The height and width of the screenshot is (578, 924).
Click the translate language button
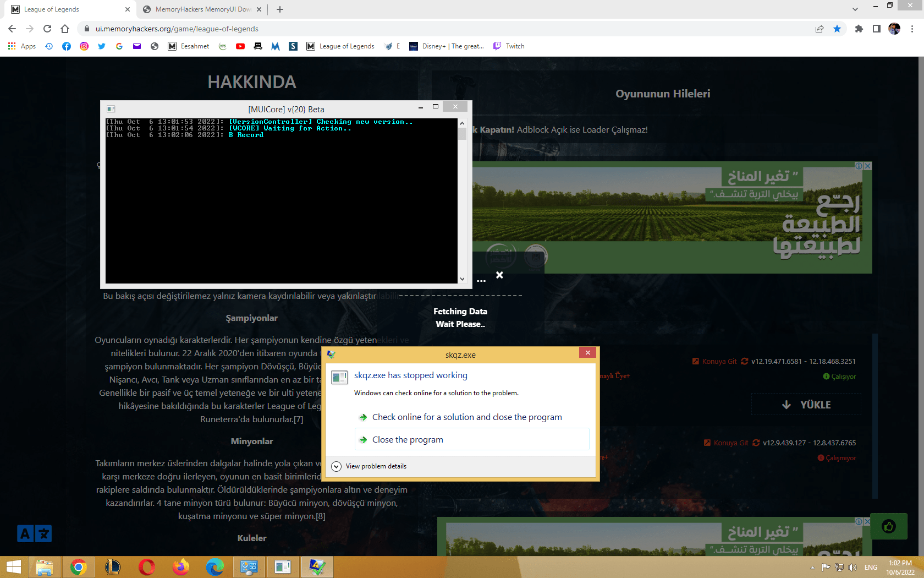34,533
